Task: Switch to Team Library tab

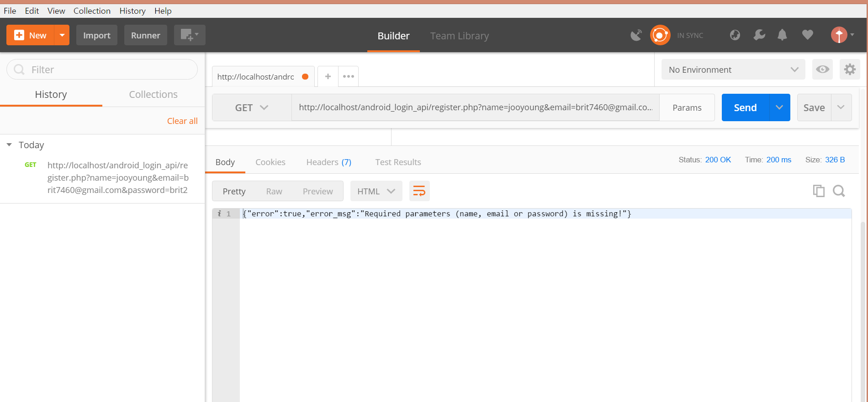Action: 459,36
